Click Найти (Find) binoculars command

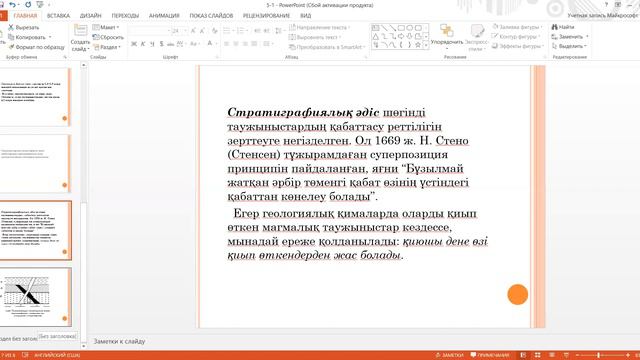click(x=563, y=27)
